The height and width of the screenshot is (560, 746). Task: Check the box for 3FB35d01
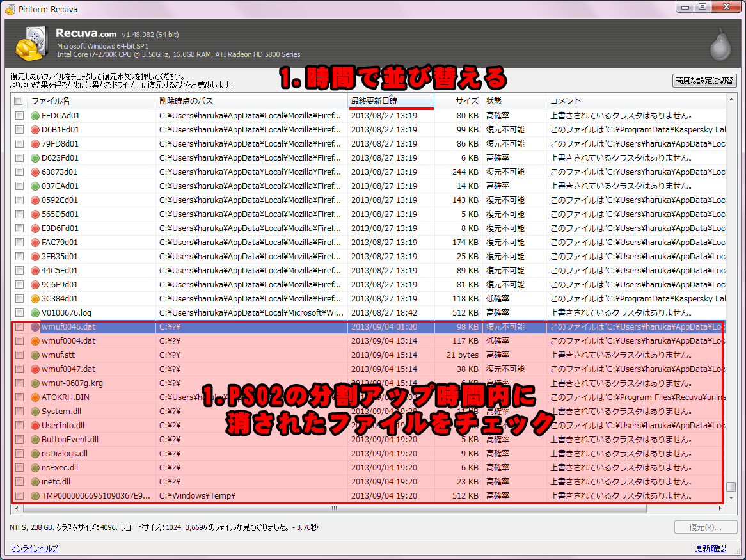19,257
